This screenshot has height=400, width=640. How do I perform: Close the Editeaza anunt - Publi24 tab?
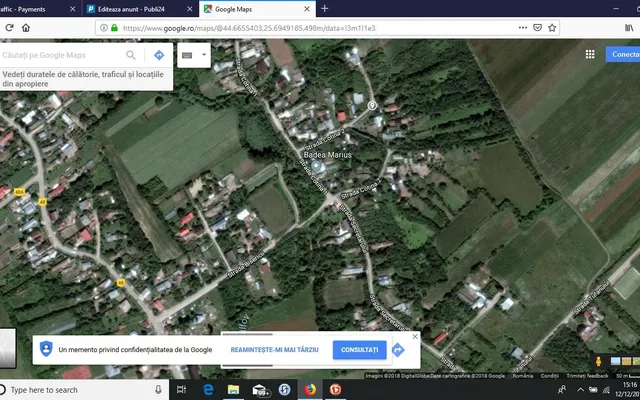(189, 9)
